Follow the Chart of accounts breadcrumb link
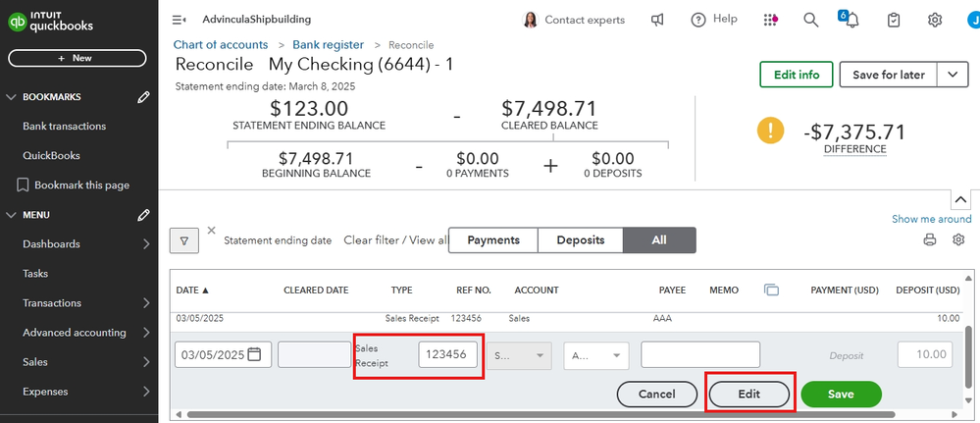Image resolution: width=980 pixels, height=423 pixels. point(221,45)
